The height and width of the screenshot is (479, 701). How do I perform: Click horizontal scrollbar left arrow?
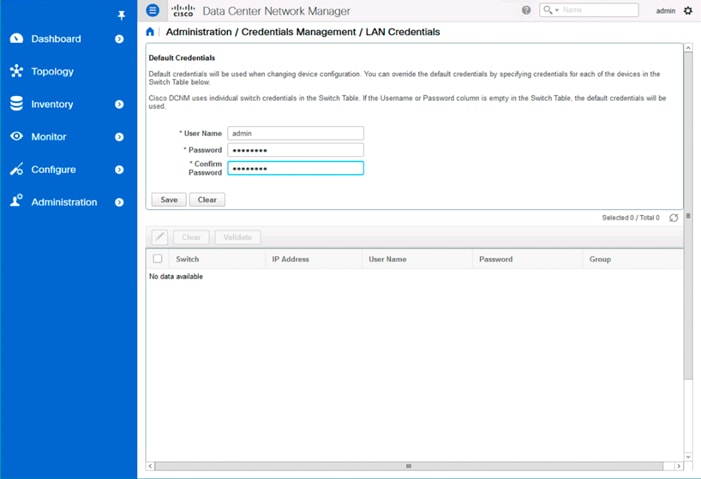pyautogui.click(x=151, y=466)
